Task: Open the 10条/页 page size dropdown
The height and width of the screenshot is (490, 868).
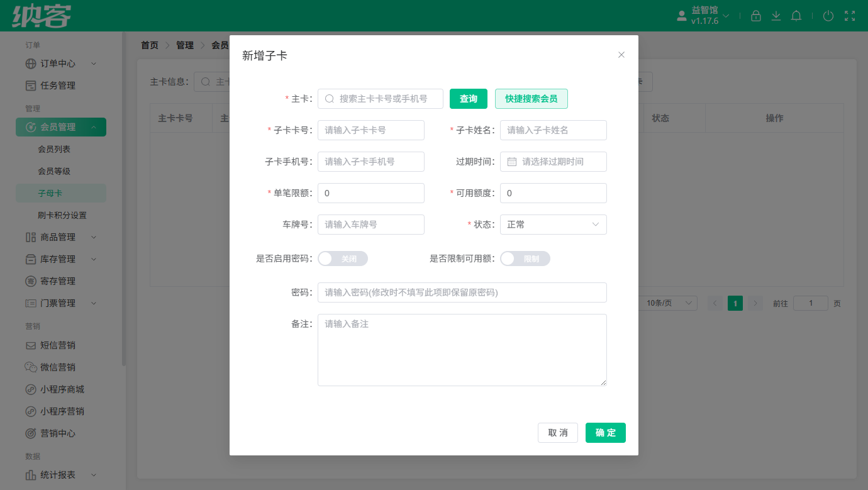Action: point(669,303)
